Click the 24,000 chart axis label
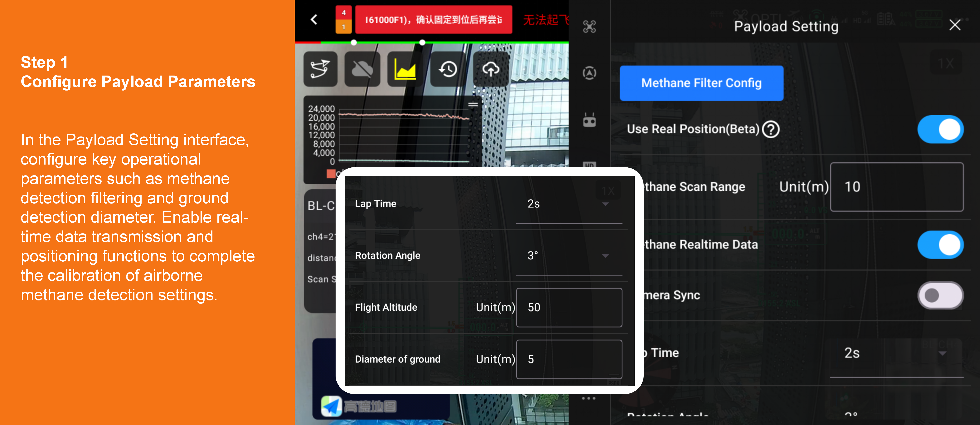 pos(321,109)
